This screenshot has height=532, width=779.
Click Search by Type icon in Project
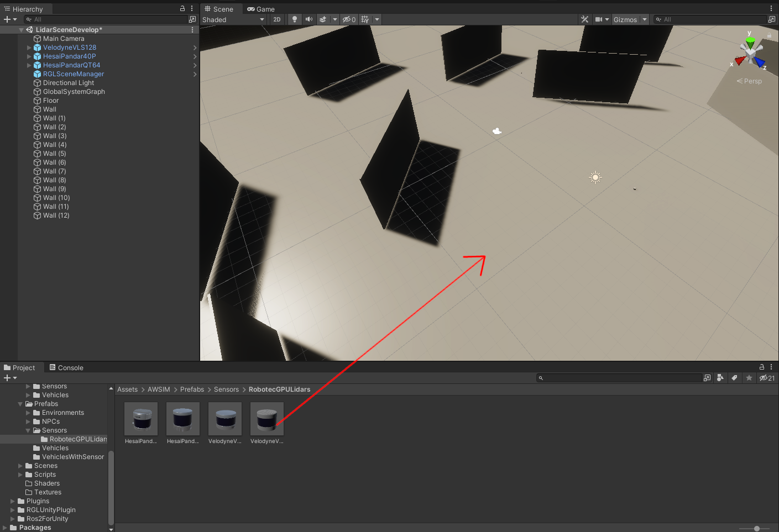tap(720, 378)
